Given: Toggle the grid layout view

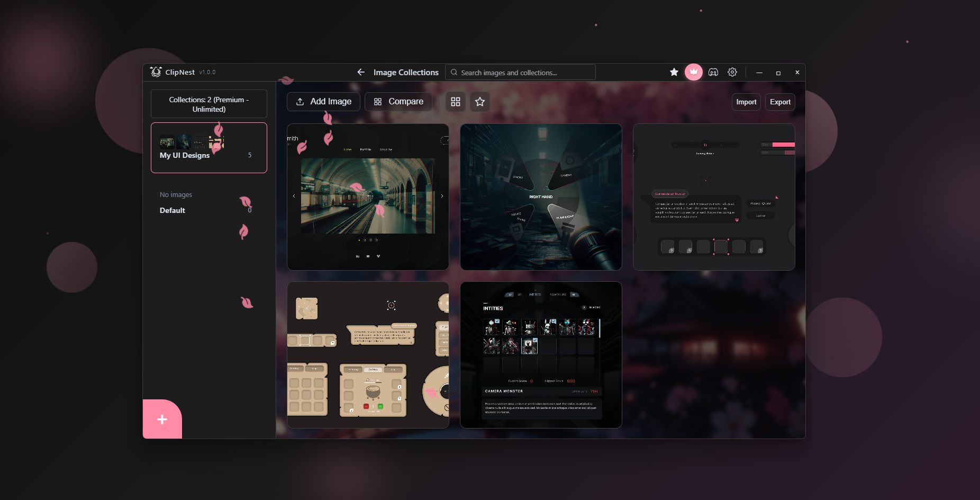Looking at the screenshot, I should 455,102.
